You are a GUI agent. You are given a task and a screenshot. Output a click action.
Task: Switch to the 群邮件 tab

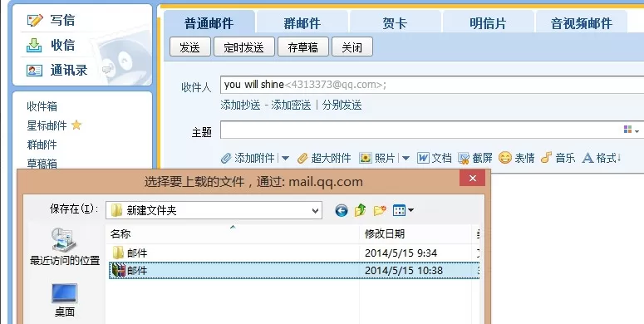pyautogui.click(x=302, y=22)
